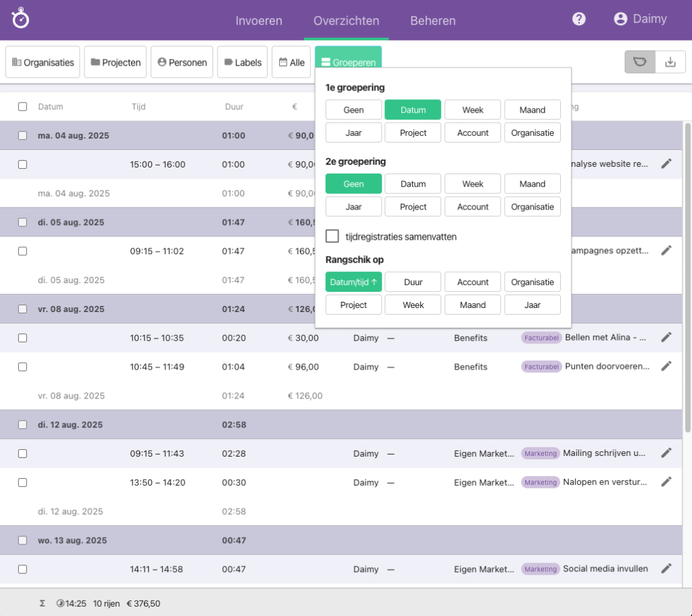The width and height of the screenshot is (692, 616).
Task: Check the row for ma. 04 aug. 2025
Action: [22, 135]
